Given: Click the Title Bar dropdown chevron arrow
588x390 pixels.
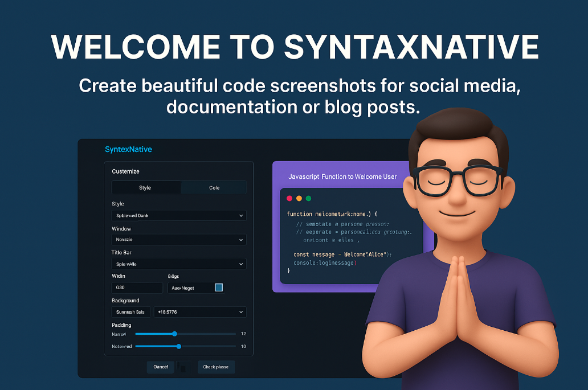Looking at the screenshot, I should [x=241, y=264].
